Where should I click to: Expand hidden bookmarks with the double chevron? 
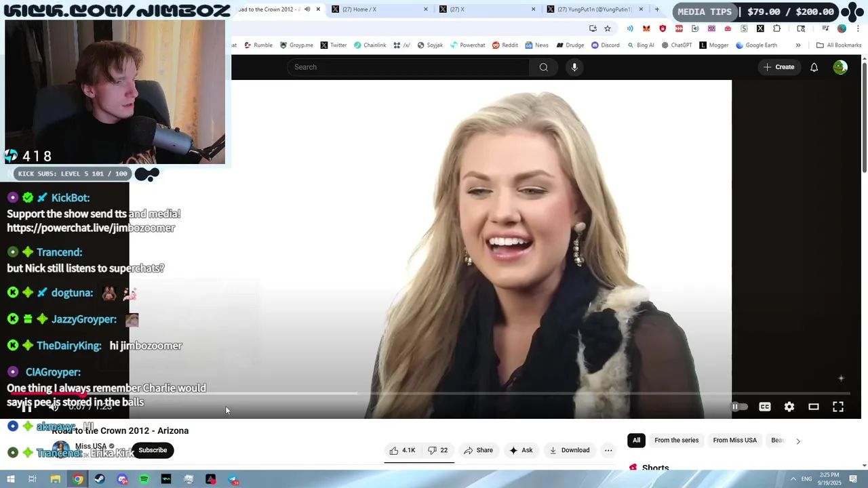pos(798,45)
